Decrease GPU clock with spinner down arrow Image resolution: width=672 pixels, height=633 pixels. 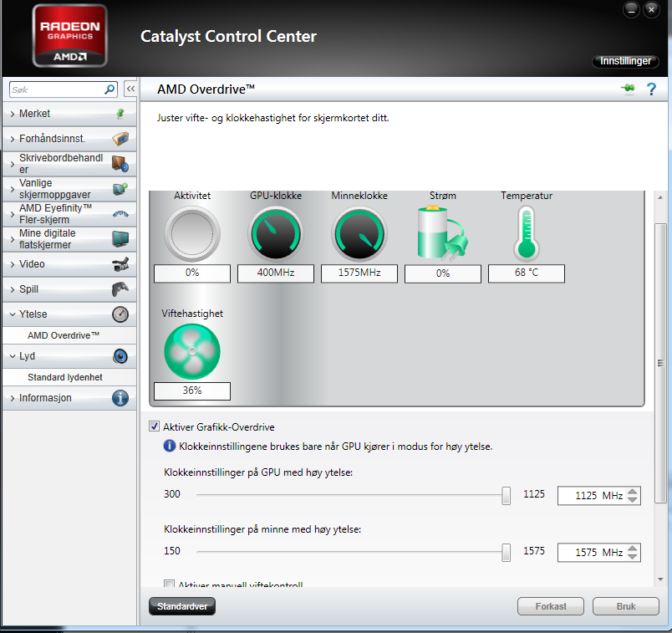click(632, 499)
